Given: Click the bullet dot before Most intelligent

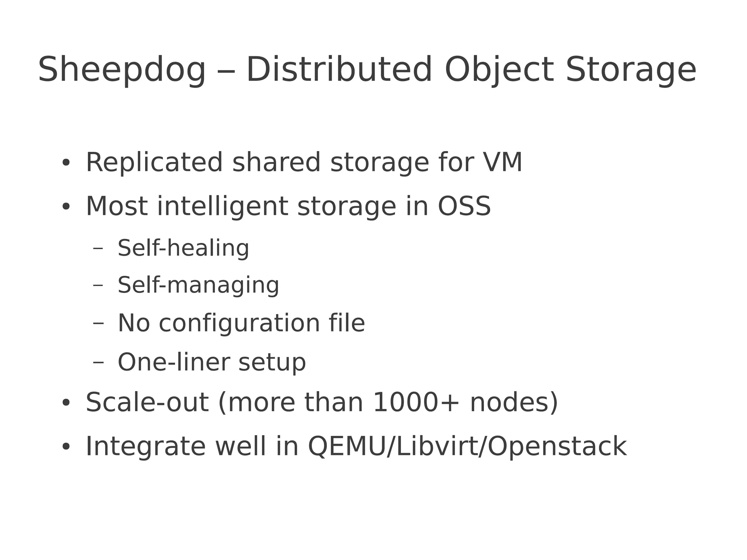Looking at the screenshot, I should (x=66, y=207).
